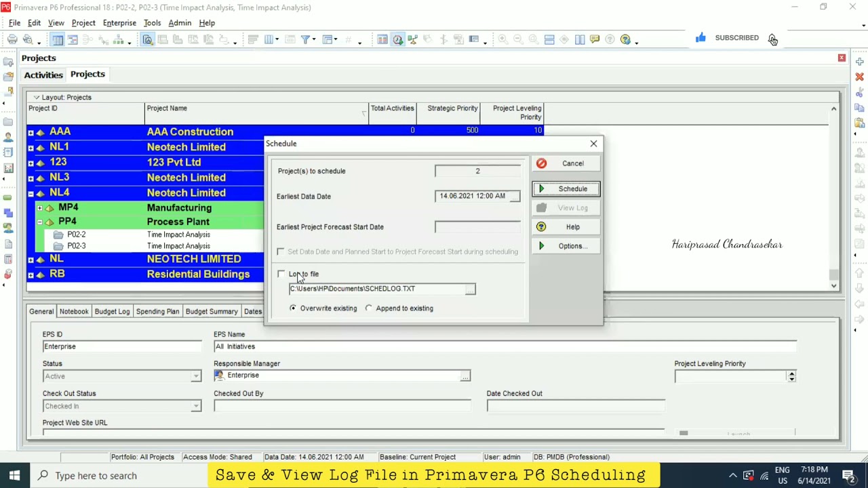Enable the Log to file checkbox
The width and height of the screenshot is (868, 488).
coord(281,274)
